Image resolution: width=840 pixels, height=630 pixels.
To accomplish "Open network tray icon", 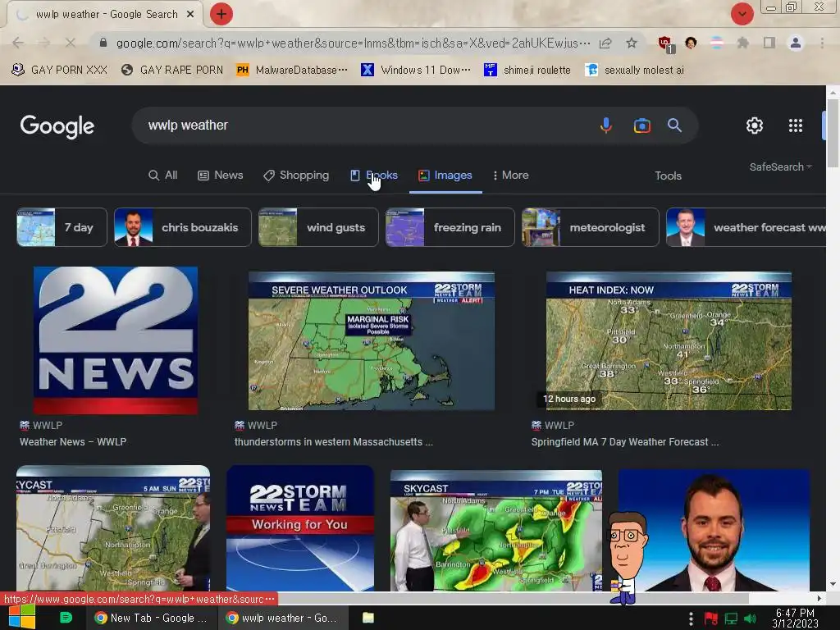I will pos(731,619).
